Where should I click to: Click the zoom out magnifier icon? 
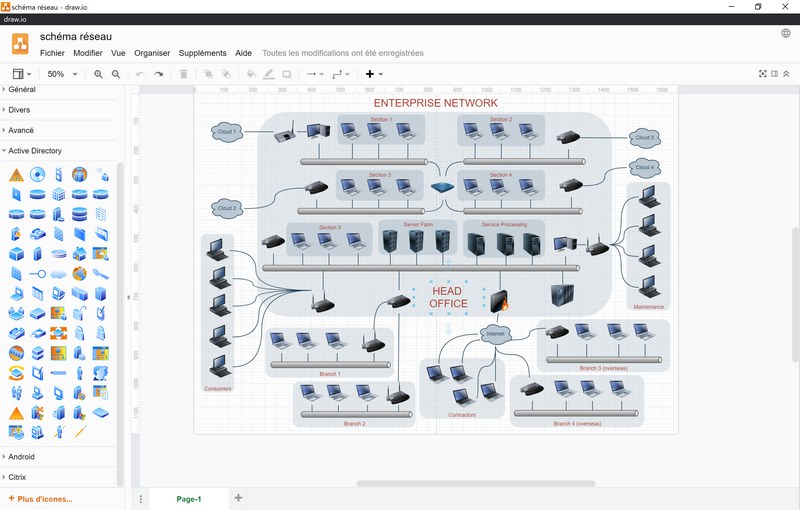click(x=116, y=74)
